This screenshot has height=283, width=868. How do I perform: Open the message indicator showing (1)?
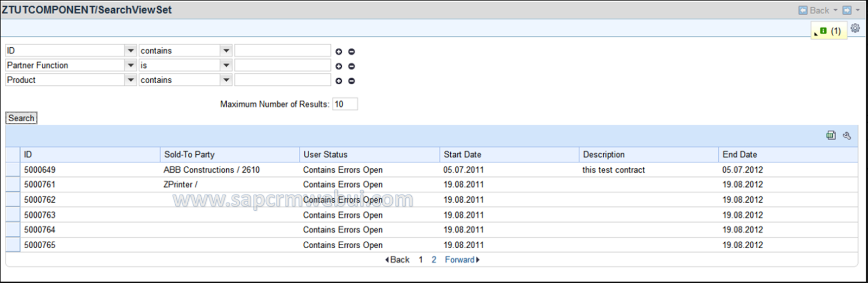829,31
